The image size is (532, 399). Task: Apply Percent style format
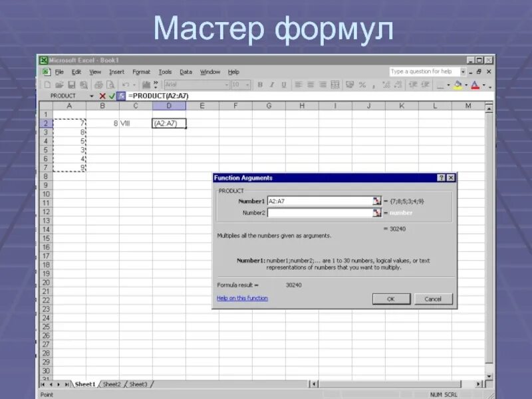pos(362,85)
